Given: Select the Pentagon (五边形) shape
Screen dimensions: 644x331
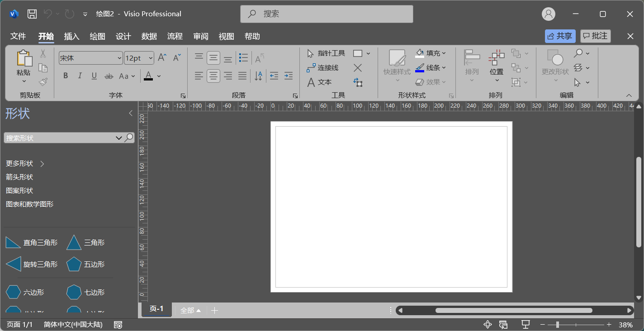Looking at the screenshot, I should tap(85, 264).
